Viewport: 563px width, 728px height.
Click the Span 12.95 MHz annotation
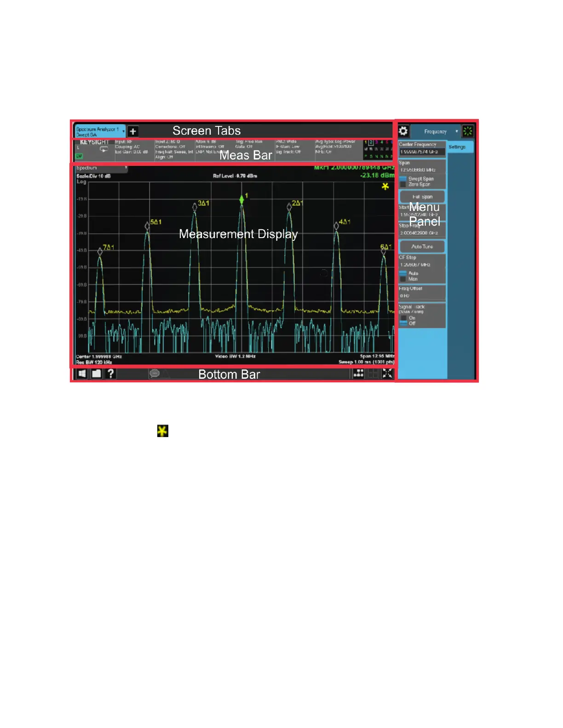(377, 356)
